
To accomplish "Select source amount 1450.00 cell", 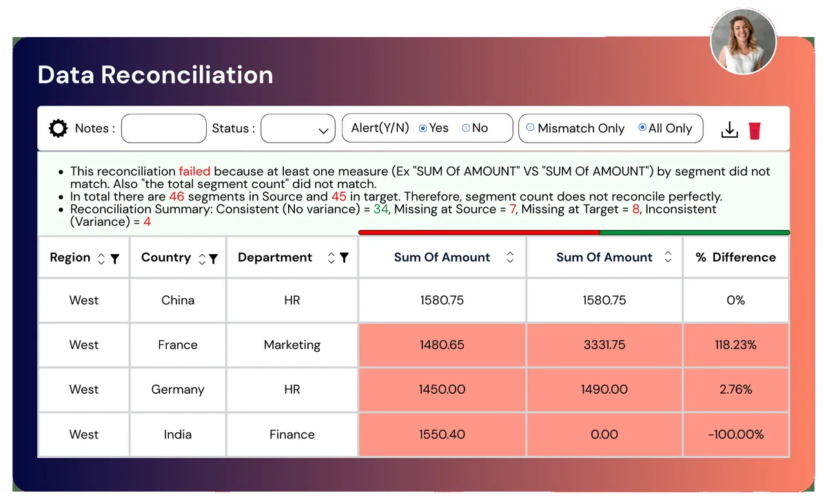I will pyautogui.click(x=442, y=390).
